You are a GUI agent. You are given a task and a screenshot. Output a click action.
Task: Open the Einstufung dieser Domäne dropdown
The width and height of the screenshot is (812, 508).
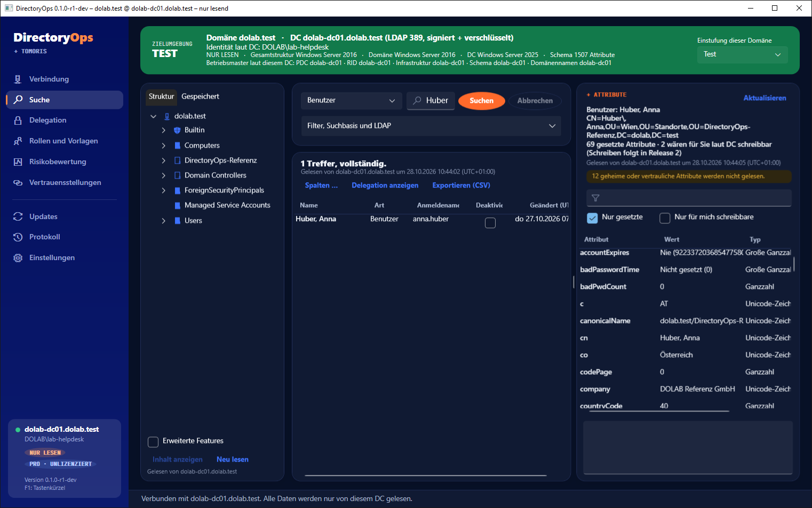pos(742,54)
